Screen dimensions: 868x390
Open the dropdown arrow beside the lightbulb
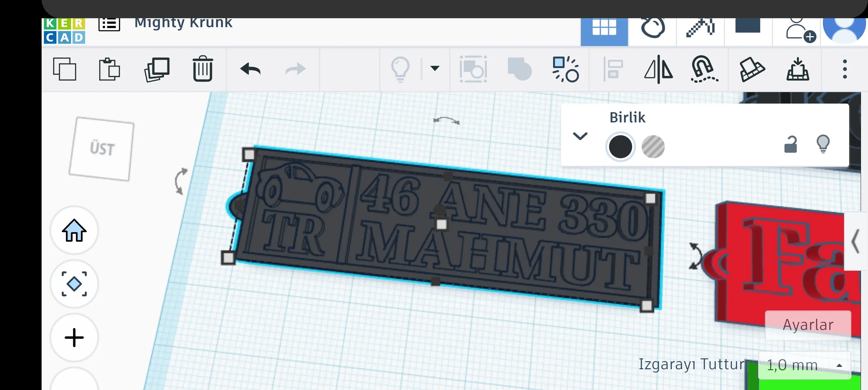pos(435,69)
